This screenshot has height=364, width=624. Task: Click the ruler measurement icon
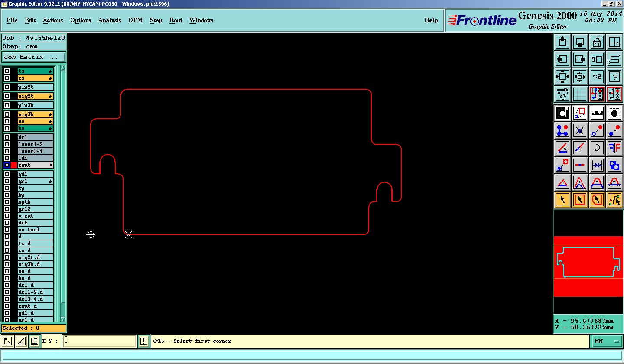coord(597,114)
